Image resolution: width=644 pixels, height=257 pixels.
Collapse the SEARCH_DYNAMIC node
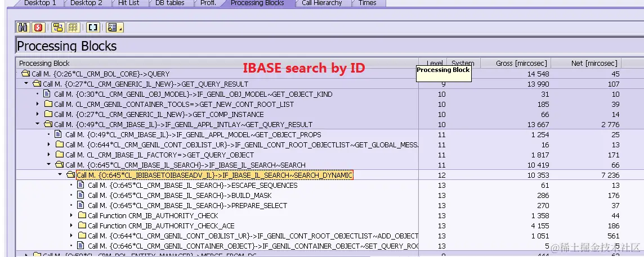point(60,175)
